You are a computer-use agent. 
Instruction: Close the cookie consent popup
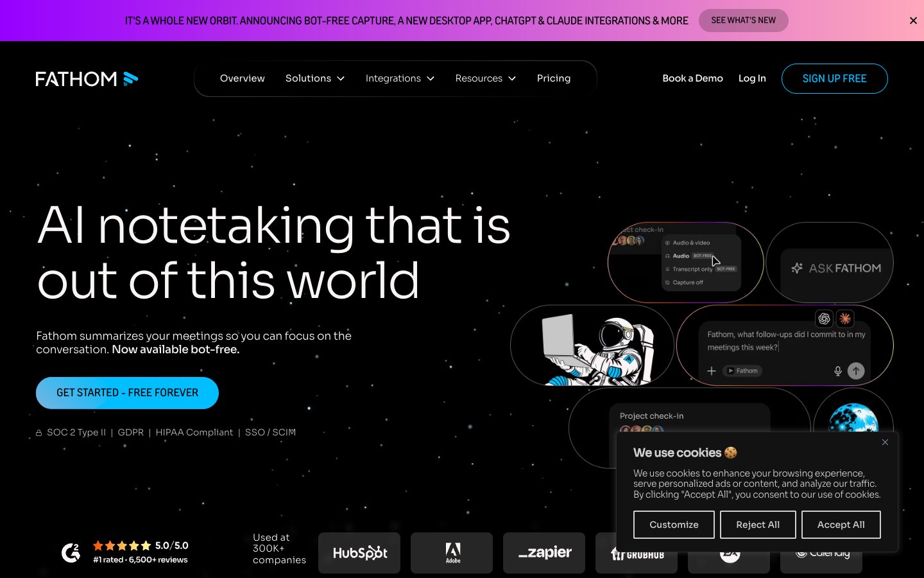(885, 442)
